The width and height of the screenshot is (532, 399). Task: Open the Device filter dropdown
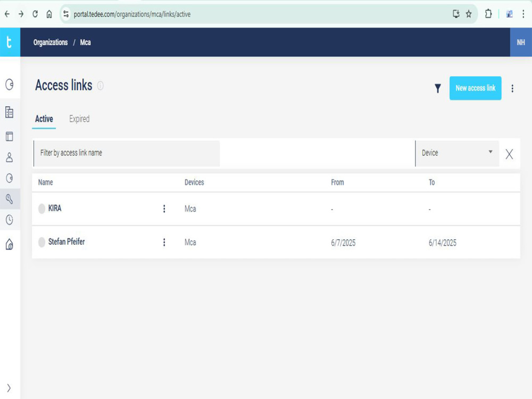pyautogui.click(x=457, y=153)
